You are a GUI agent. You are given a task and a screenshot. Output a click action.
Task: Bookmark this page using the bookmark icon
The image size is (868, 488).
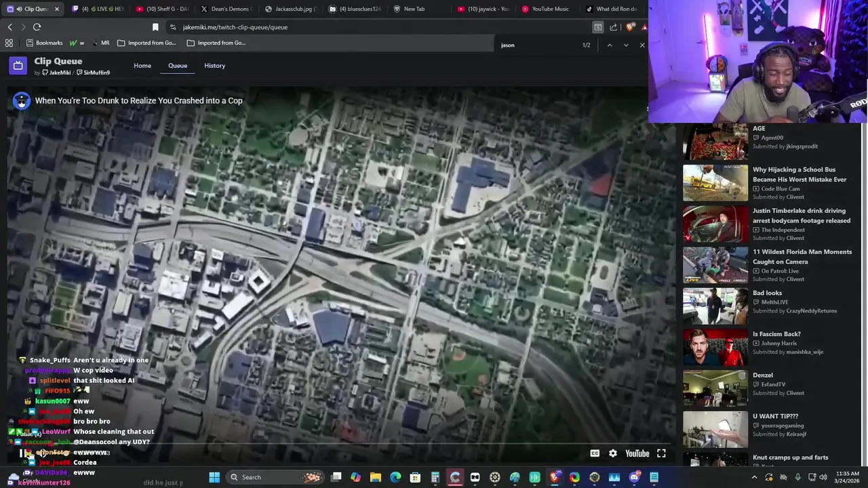tap(155, 27)
